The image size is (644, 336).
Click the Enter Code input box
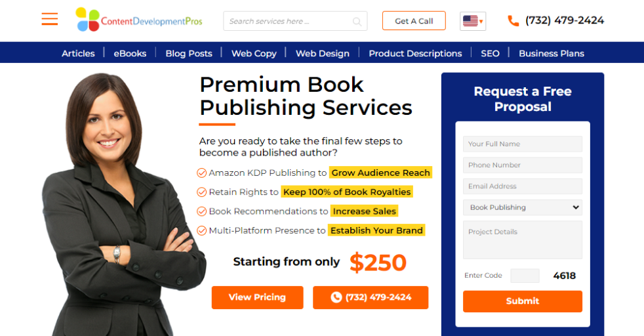[525, 276]
